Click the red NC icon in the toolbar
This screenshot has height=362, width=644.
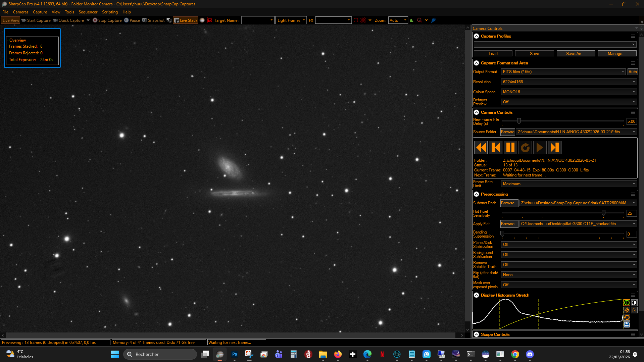210,20
